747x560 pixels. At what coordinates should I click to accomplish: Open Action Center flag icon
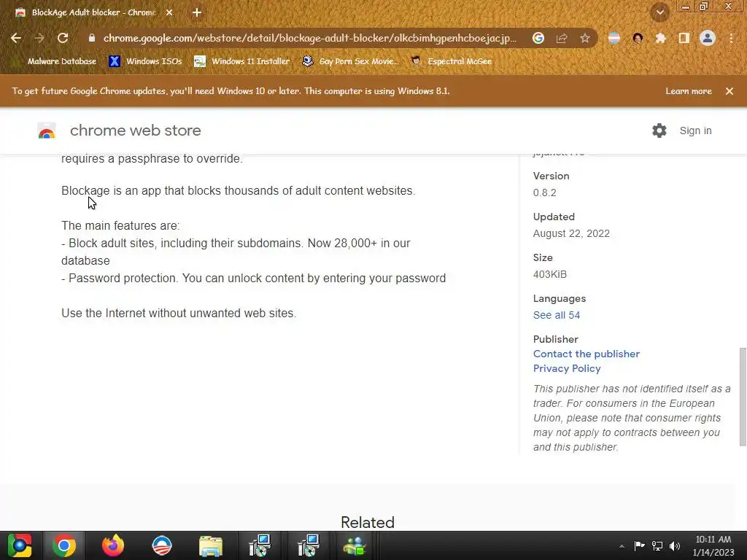coord(639,545)
